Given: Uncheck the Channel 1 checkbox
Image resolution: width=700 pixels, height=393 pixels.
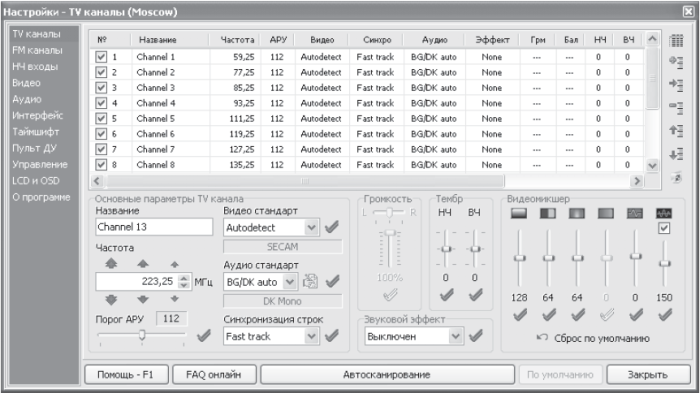Looking at the screenshot, I should (x=101, y=57).
